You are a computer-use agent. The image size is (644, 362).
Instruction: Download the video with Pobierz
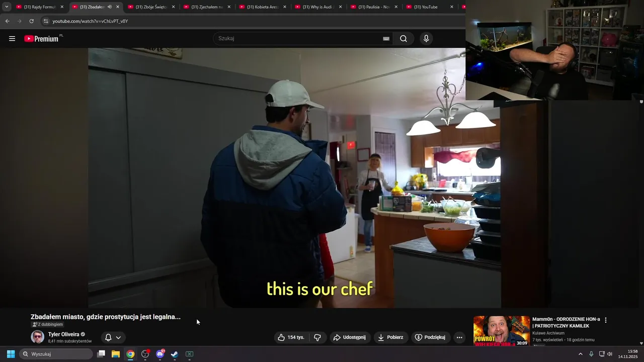pos(390,337)
